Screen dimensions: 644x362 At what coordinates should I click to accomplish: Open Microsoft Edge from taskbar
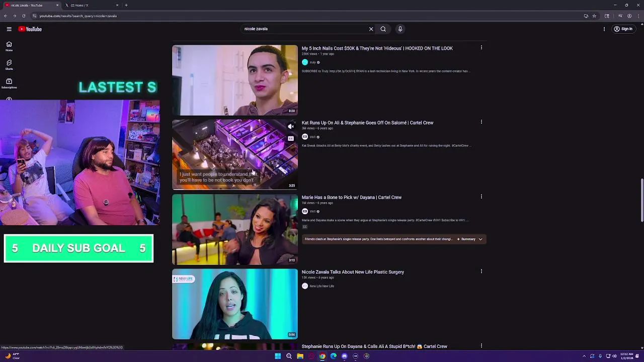coord(333,356)
